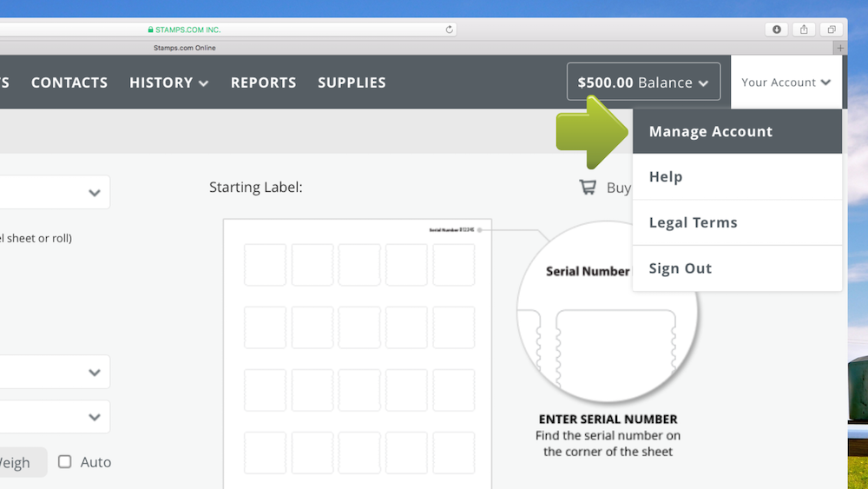The height and width of the screenshot is (489, 868).
Task: Select the first label in the top row of the sheet
Action: (x=265, y=265)
